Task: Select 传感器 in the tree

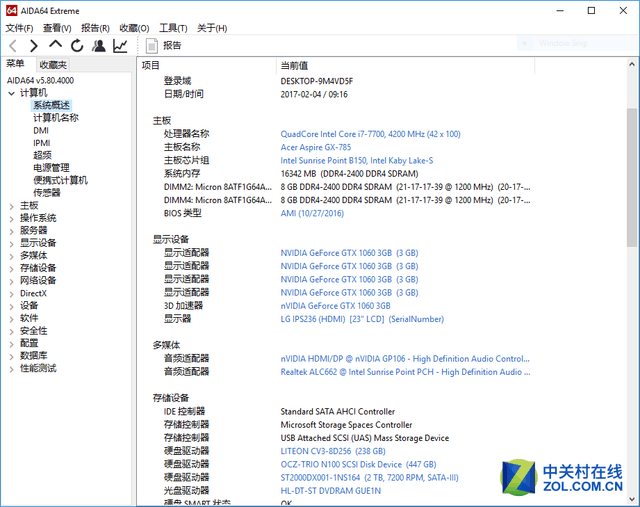Action: [x=47, y=193]
